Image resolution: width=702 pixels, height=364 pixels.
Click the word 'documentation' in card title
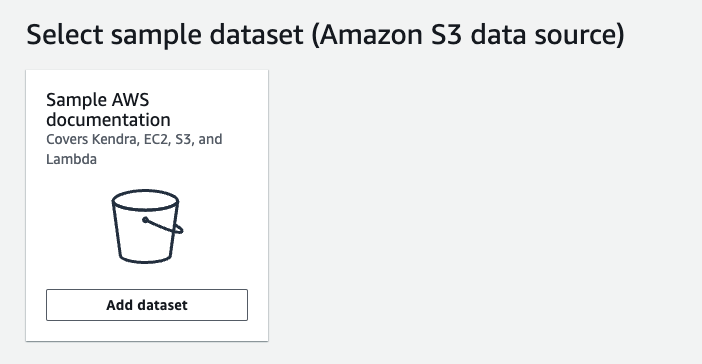tap(108, 120)
